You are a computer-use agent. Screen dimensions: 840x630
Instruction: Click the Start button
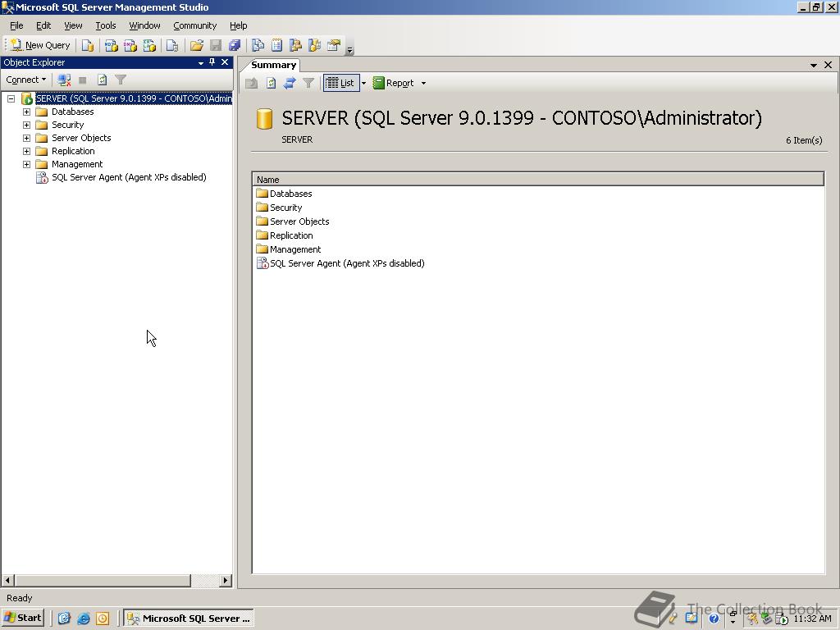[22, 618]
